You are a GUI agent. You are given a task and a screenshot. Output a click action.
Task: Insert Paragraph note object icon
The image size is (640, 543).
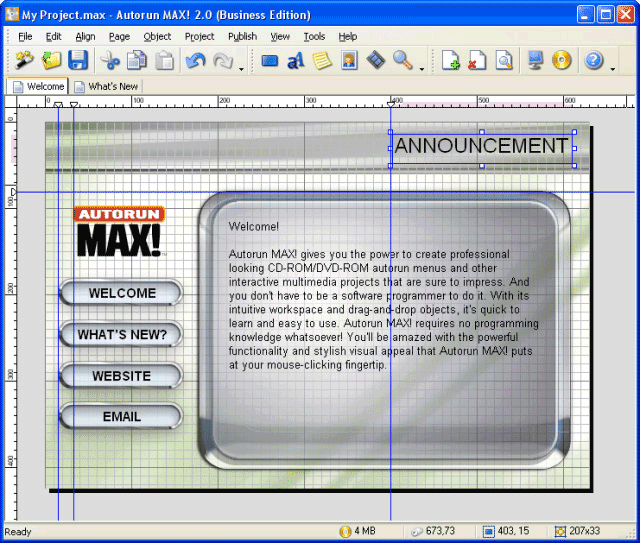click(322, 60)
